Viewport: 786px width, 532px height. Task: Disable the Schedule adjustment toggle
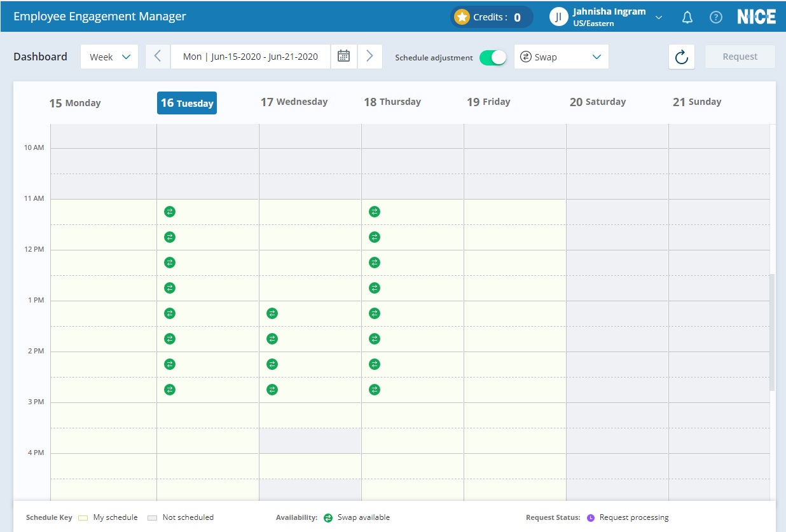coord(493,57)
